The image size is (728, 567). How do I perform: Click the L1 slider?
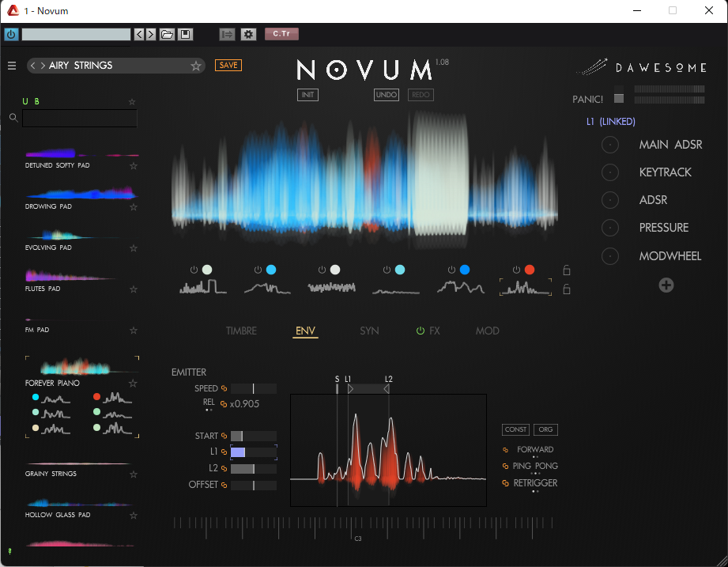pyautogui.click(x=254, y=452)
